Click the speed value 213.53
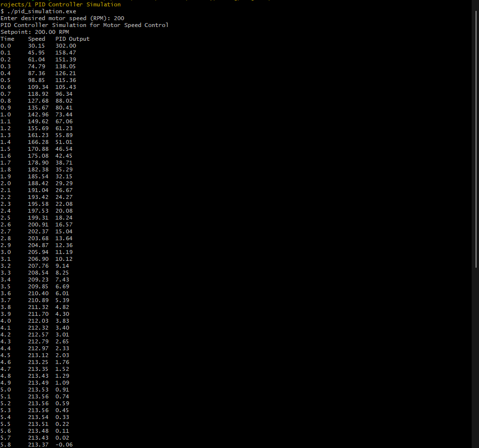 tap(38, 390)
